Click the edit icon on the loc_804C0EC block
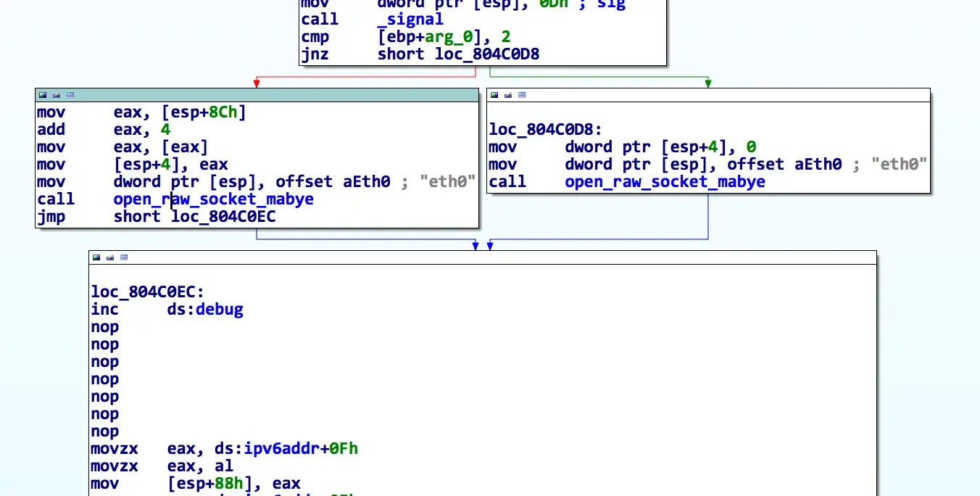The width and height of the screenshot is (980, 496). pos(110,257)
